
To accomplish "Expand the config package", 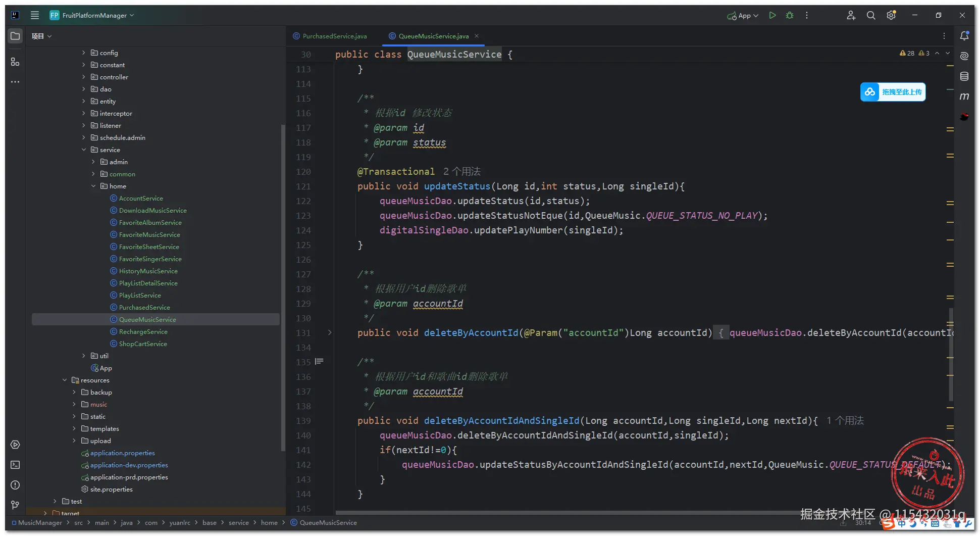I will [x=84, y=53].
